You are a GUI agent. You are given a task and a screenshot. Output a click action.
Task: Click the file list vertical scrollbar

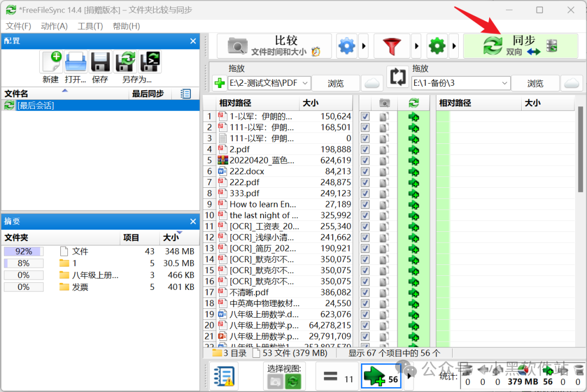pyautogui.click(x=580, y=150)
